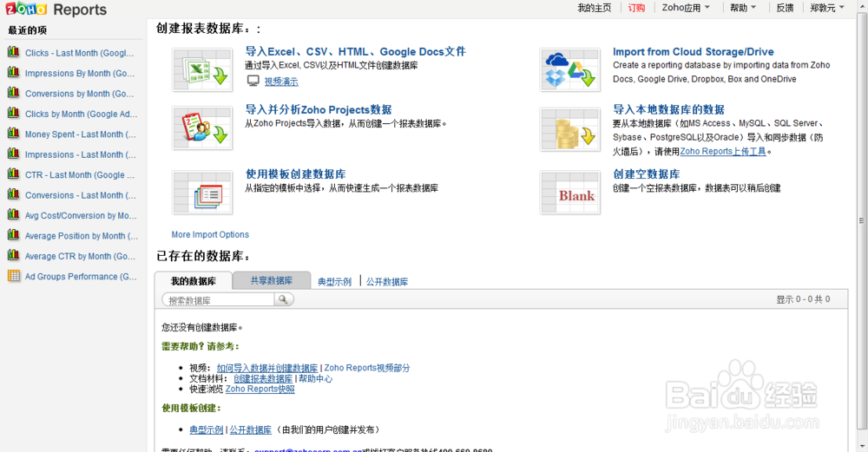Open Clicks - Last Month report

click(79, 53)
